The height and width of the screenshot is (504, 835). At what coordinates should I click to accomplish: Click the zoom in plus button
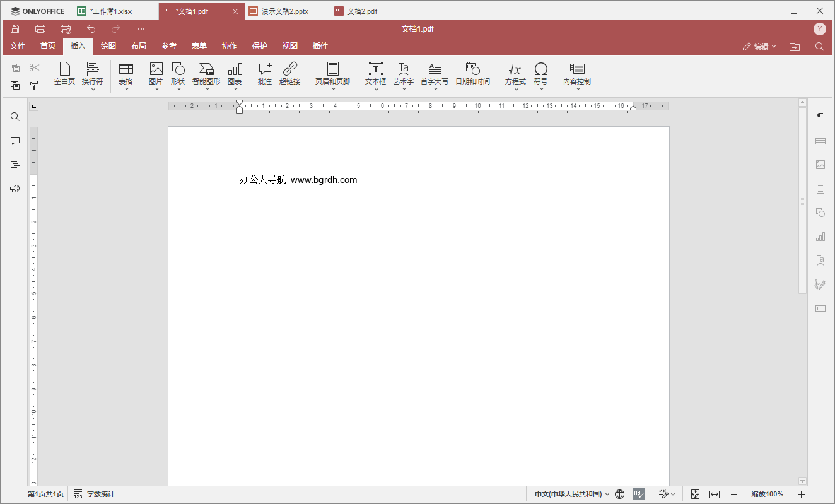[802, 494]
